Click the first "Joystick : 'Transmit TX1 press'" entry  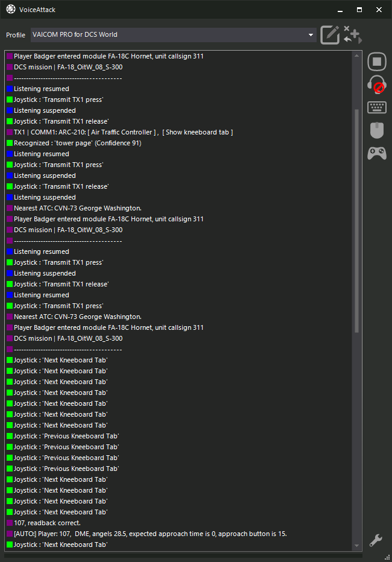[55, 99]
